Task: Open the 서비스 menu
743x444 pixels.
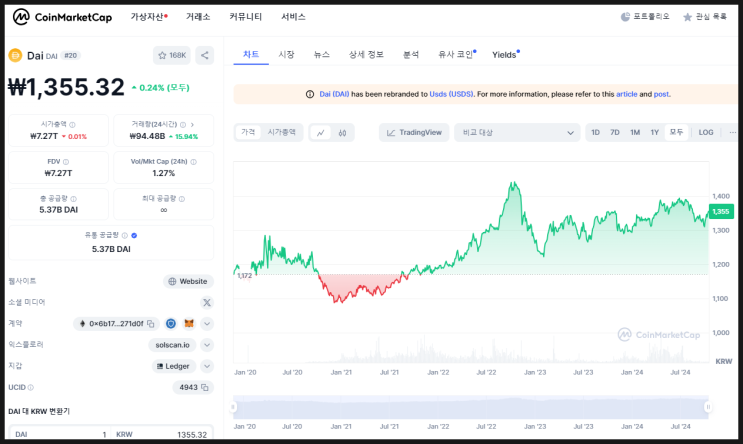Action: tap(293, 17)
